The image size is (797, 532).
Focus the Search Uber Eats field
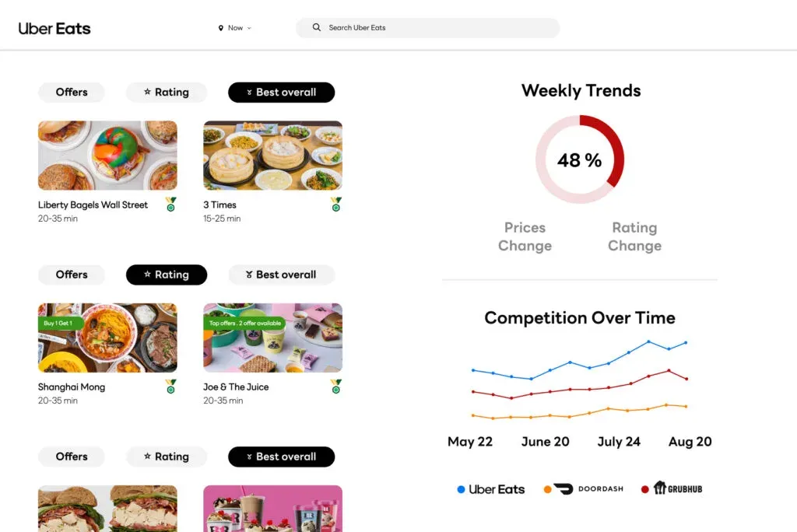[x=428, y=28]
